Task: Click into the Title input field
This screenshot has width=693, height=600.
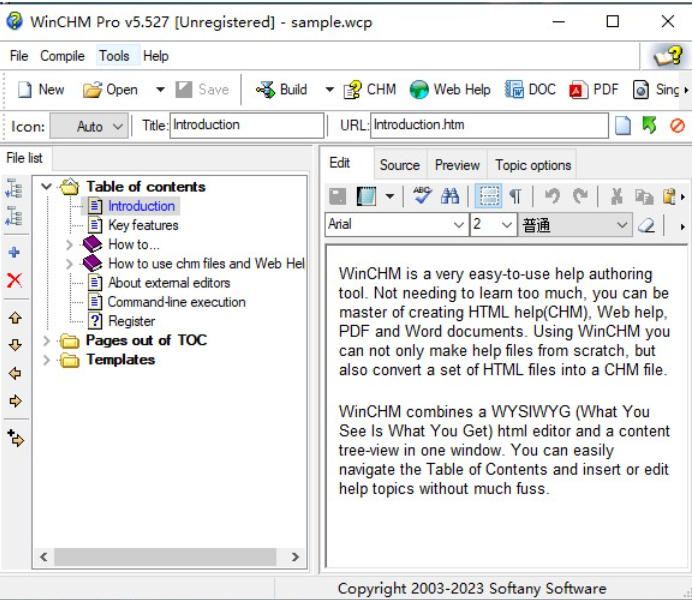Action: coord(246,126)
